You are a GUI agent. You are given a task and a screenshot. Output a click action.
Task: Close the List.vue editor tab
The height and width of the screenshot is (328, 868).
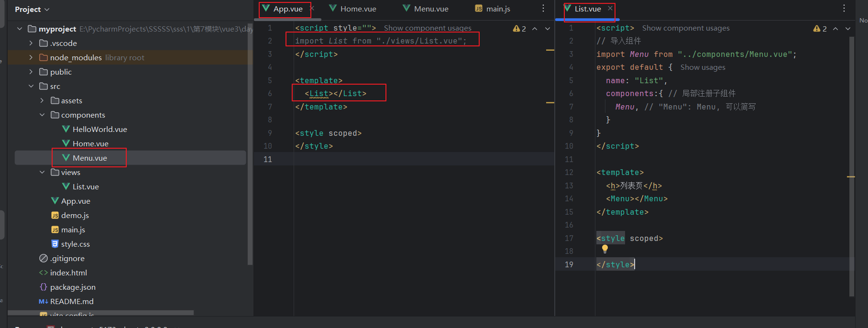[610, 9]
